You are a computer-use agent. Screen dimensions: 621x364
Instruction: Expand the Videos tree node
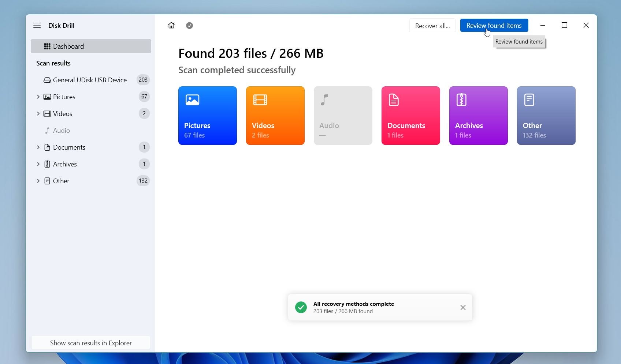(x=38, y=113)
